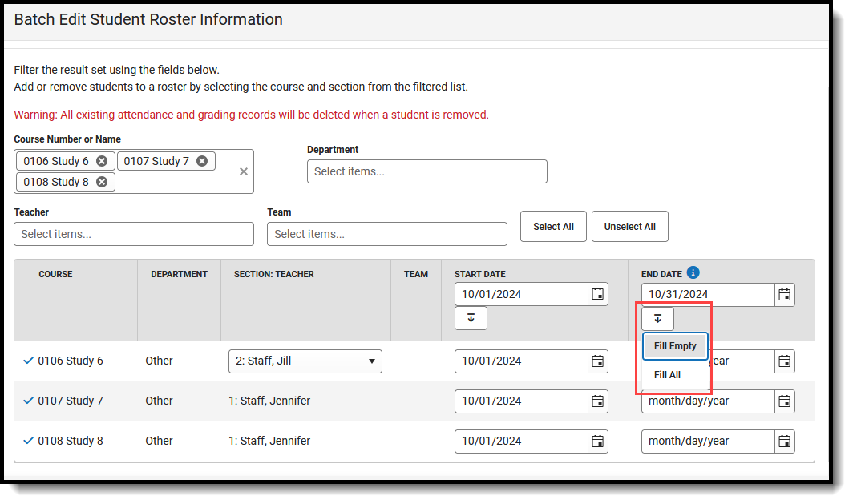Screen dimensions: 853x504
Task: Toggle the checkmark for 0107 Study 7
Action: (x=28, y=401)
